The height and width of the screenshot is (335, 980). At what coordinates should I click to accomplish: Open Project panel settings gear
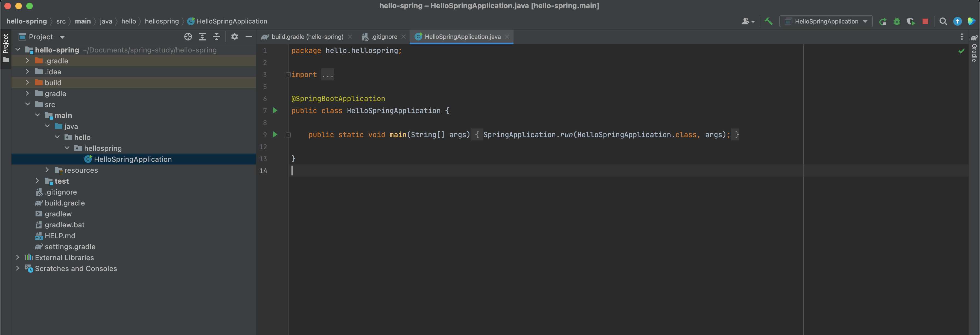[x=234, y=37]
